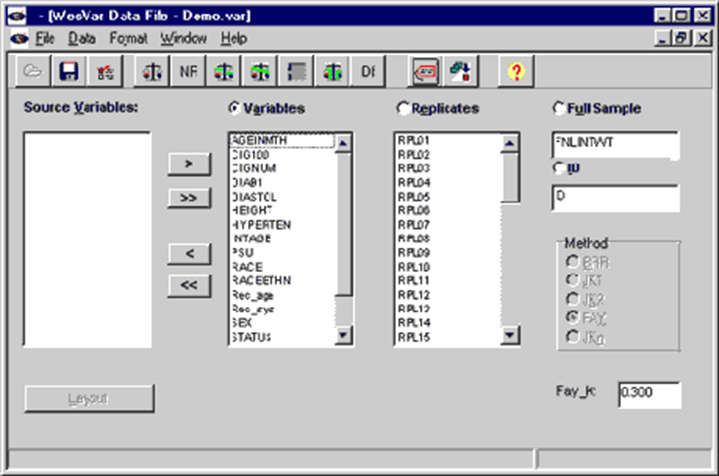Click the Variables list scrollbar thumb

343,224
